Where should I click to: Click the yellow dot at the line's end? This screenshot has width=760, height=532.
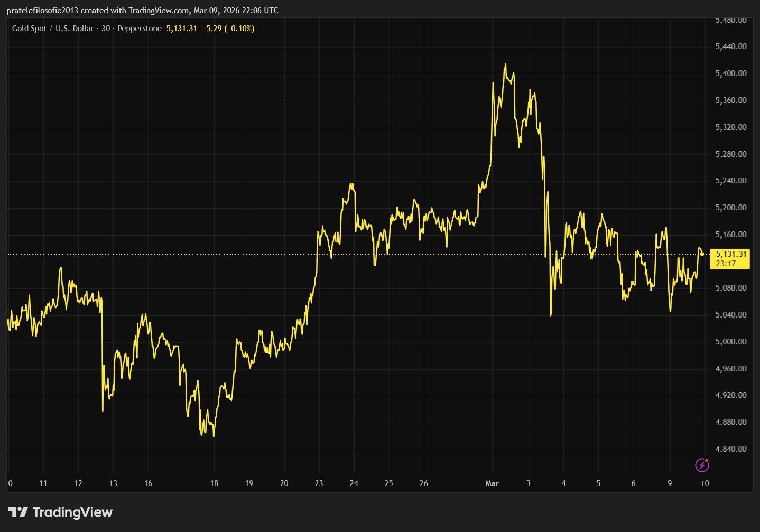click(x=702, y=254)
